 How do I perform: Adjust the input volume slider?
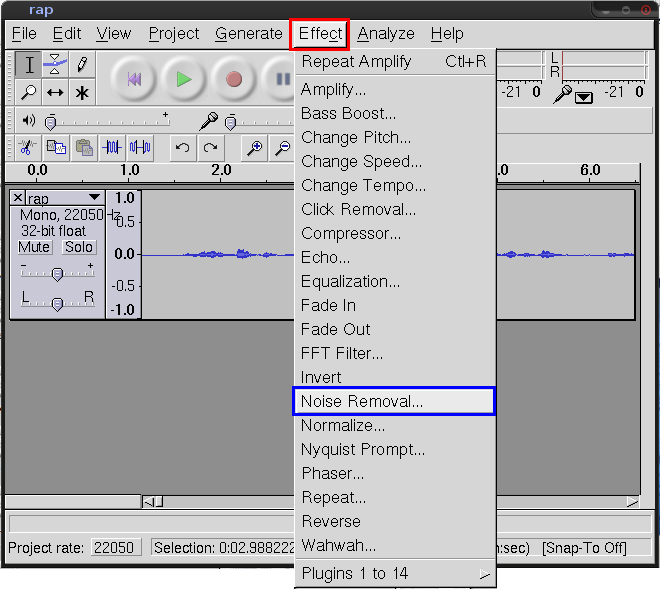(x=230, y=123)
